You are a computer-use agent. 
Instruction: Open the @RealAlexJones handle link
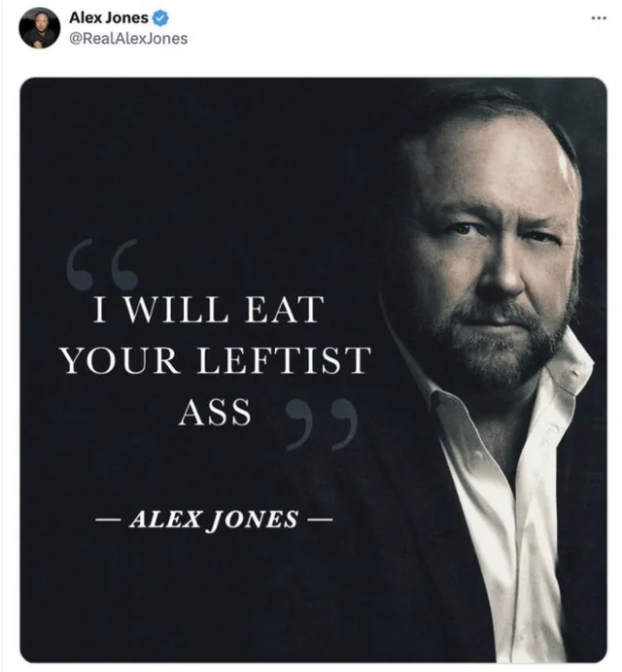pos(128,39)
